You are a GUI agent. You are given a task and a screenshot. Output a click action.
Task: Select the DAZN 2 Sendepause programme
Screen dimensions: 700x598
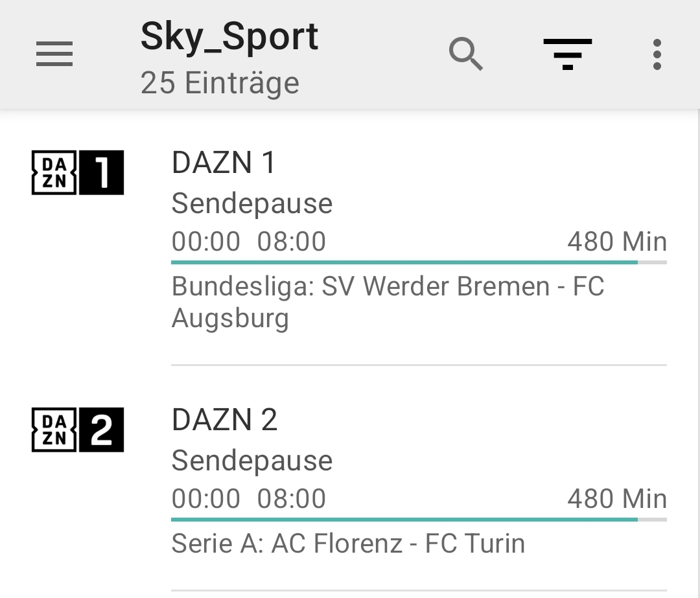(x=252, y=461)
